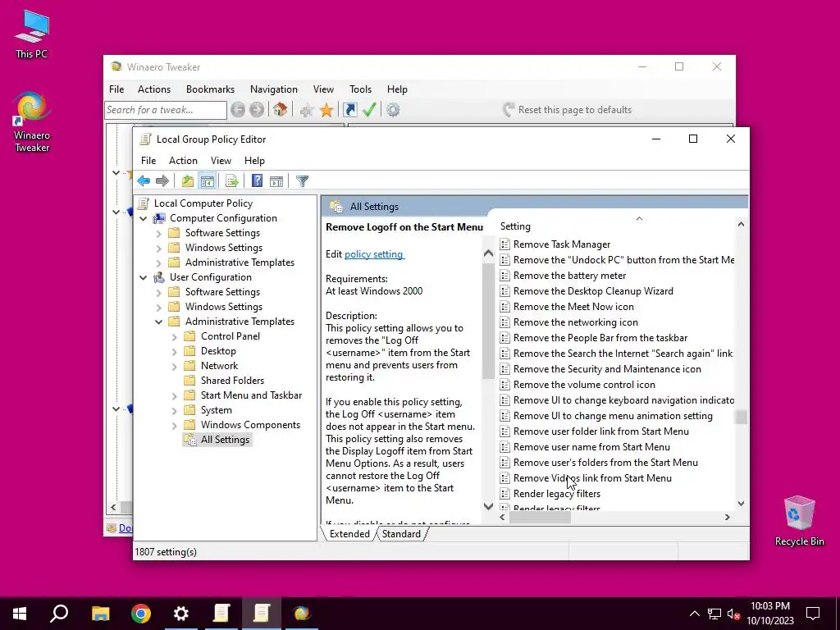Expand the System folder
Image resolution: width=840 pixels, height=630 pixels.
[174, 411]
